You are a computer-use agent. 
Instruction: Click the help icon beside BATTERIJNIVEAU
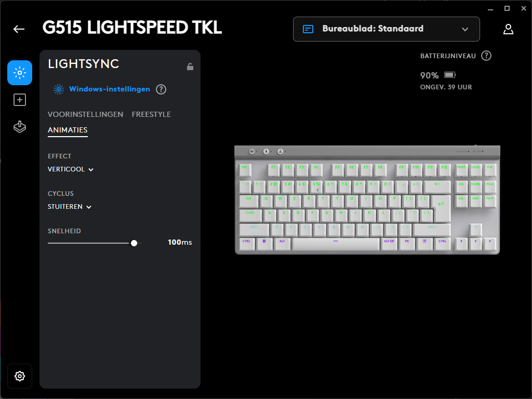click(486, 56)
